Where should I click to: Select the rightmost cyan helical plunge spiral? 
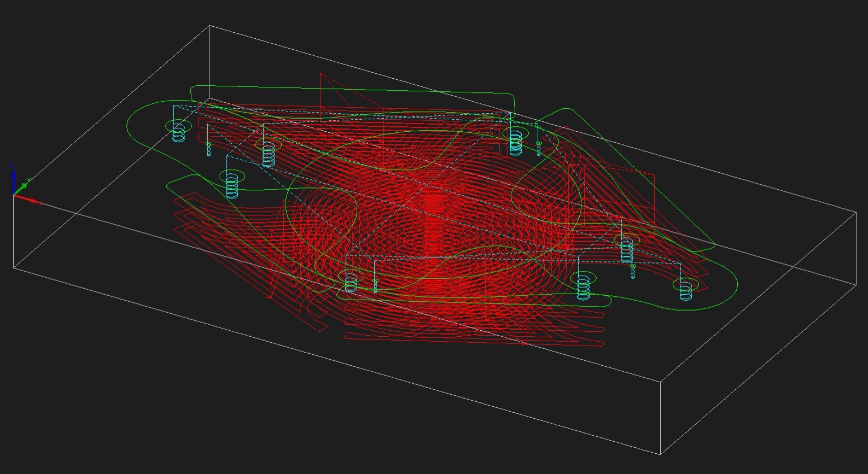685,290
